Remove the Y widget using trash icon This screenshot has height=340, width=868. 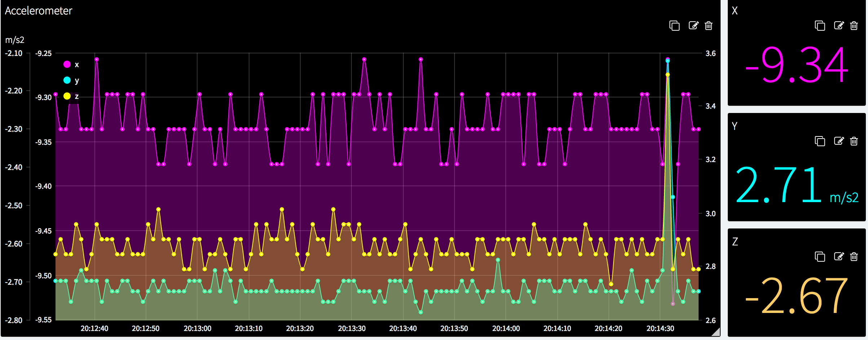pos(854,141)
